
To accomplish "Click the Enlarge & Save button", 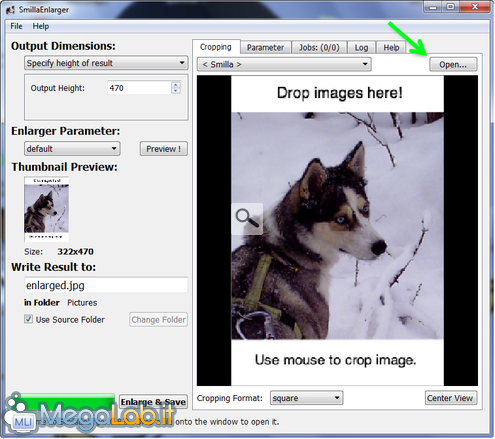I will coord(153,402).
